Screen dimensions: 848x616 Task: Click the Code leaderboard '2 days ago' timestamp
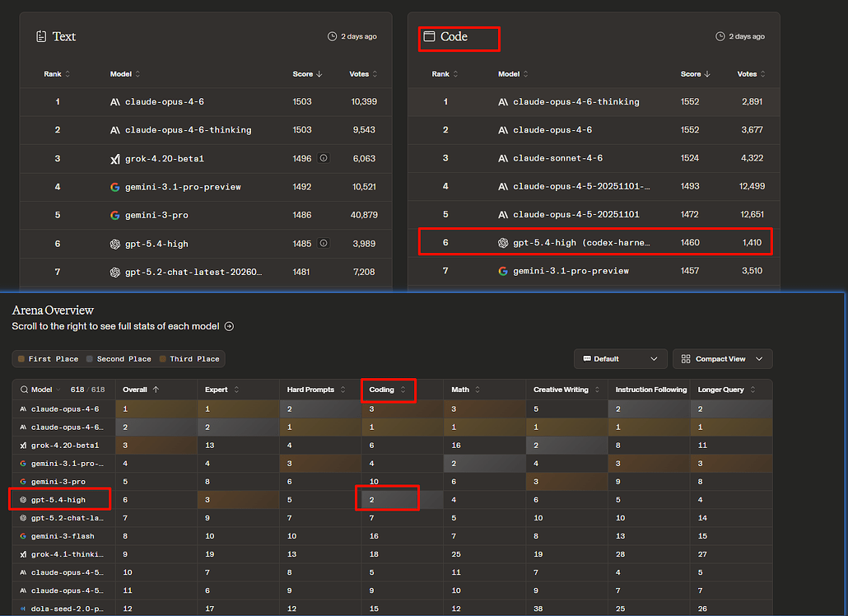click(x=747, y=36)
